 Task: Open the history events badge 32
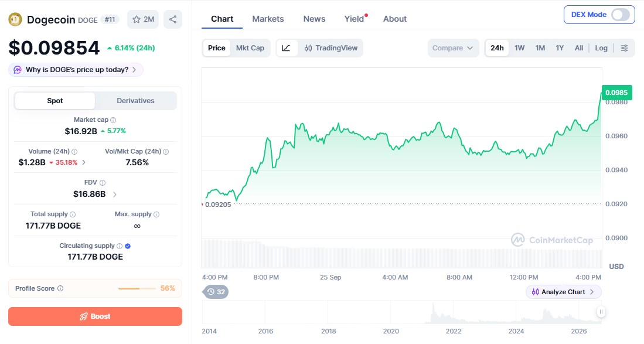tap(216, 292)
